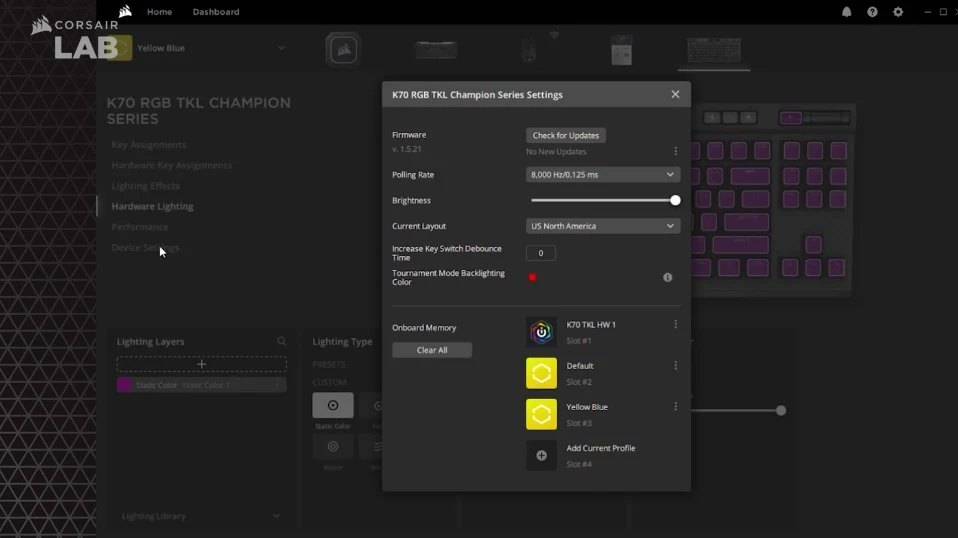Select the wireless mouse device thumbnail
958x538 pixels.
[529, 50]
